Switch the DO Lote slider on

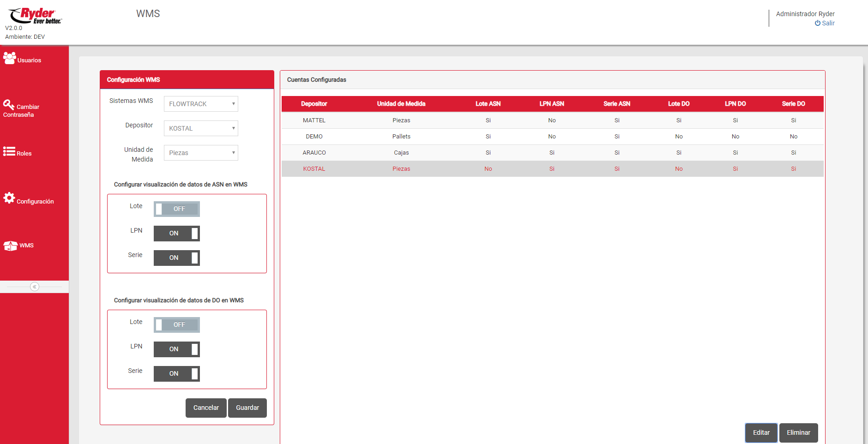pyautogui.click(x=176, y=325)
